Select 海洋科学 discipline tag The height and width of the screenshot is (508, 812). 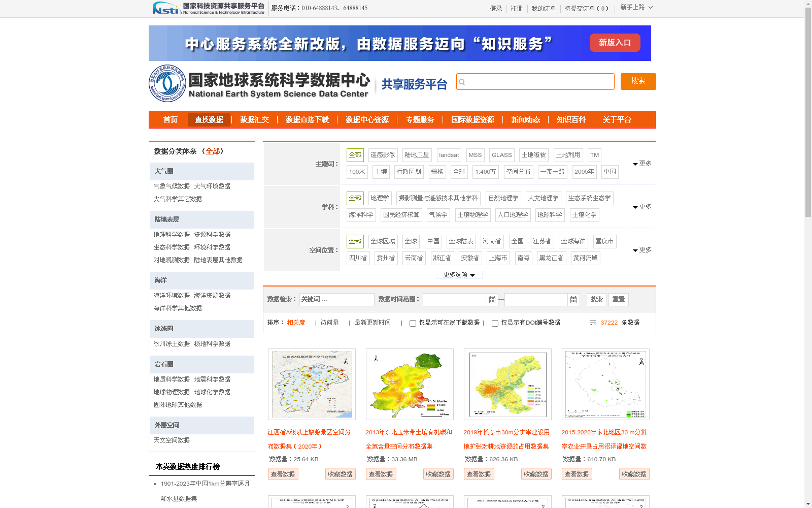click(x=361, y=215)
